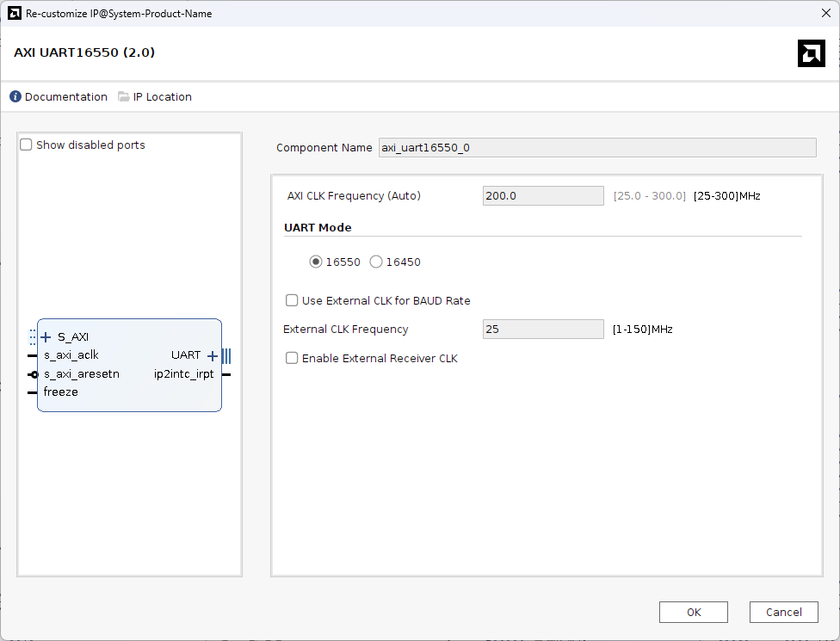Enable Use External CLK for BAUD Rate
The height and width of the screenshot is (641, 840).
292,301
